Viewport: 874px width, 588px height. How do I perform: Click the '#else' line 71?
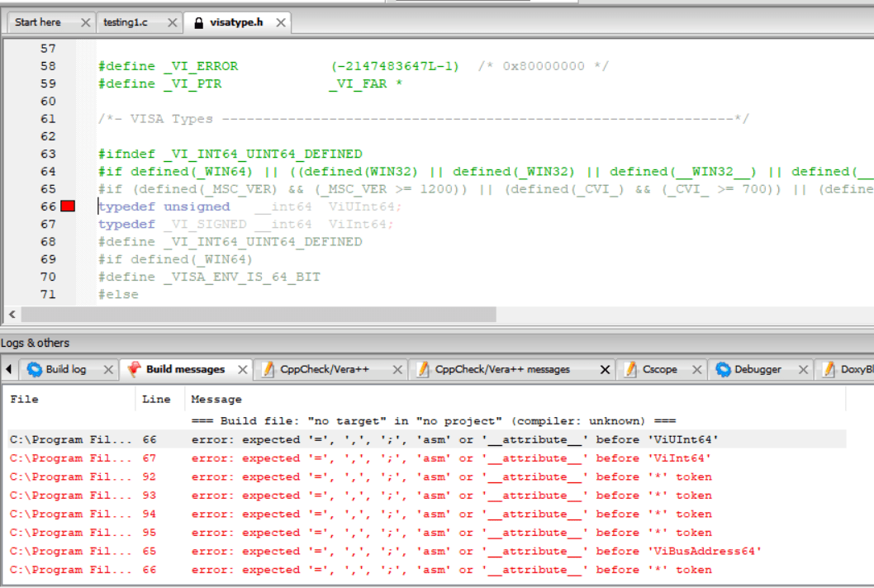[x=118, y=294]
